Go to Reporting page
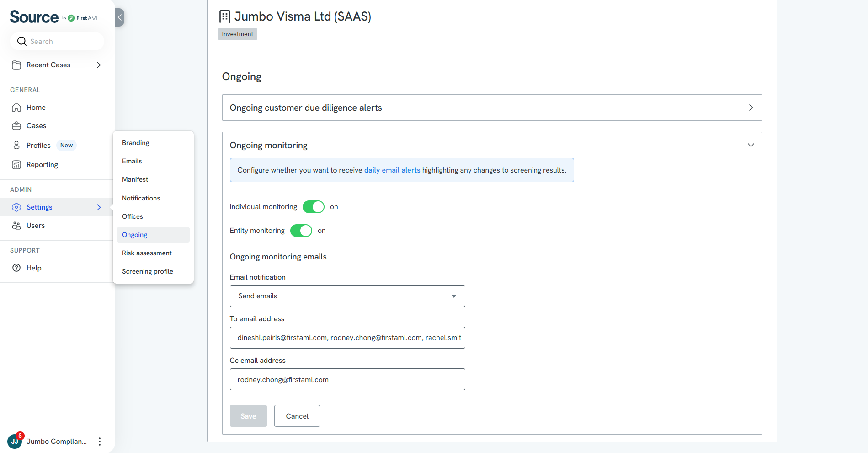Screen dimensions: 868x453 coord(42,165)
